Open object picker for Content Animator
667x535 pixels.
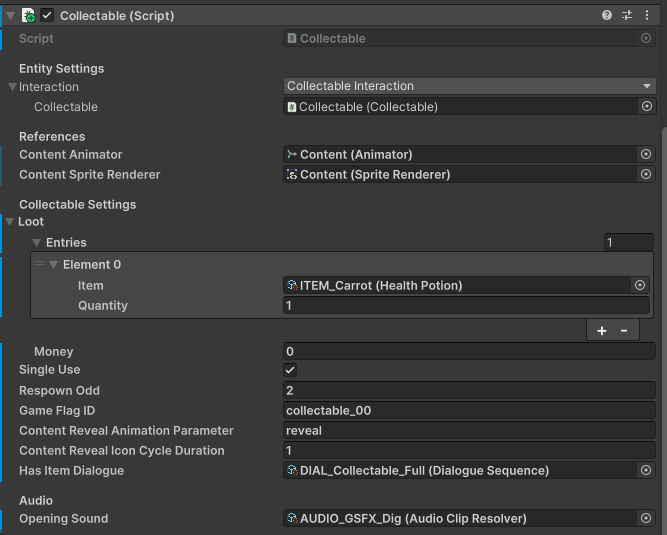[646, 154]
